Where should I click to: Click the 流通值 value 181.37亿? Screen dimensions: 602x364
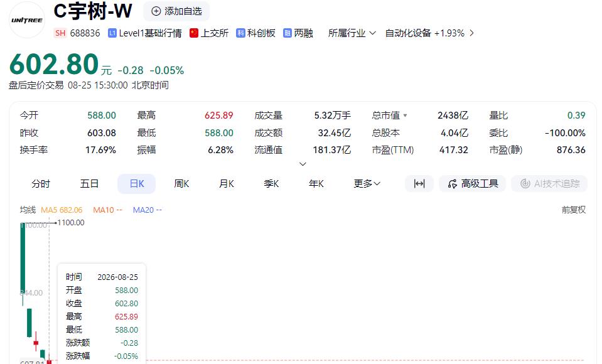click(331, 150)
